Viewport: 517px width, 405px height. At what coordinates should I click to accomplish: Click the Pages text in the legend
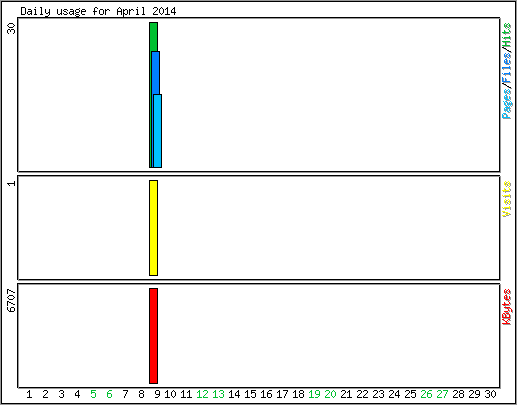(x=507, y=104)
